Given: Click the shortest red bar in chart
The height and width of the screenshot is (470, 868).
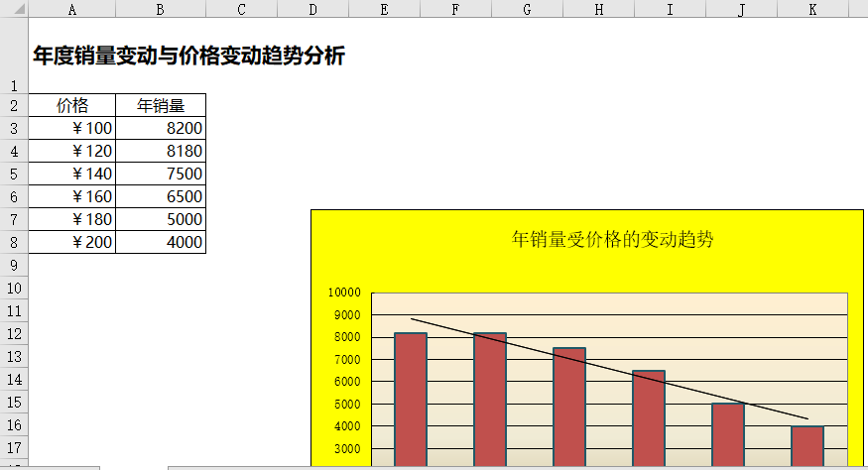Looking at the screenshot, I should click(807, 446).
